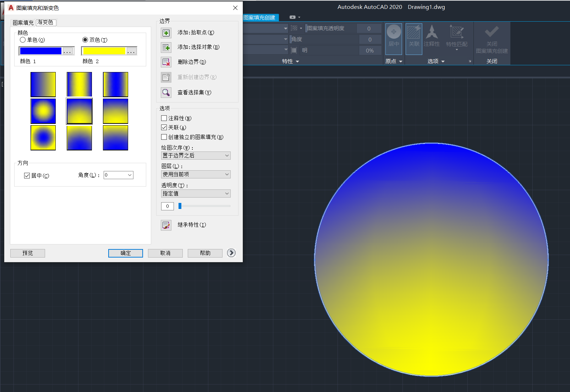570x392 pixels.
Task: Click the View Selections (查看选择集) magnifier icon
Action: point(166,93)
